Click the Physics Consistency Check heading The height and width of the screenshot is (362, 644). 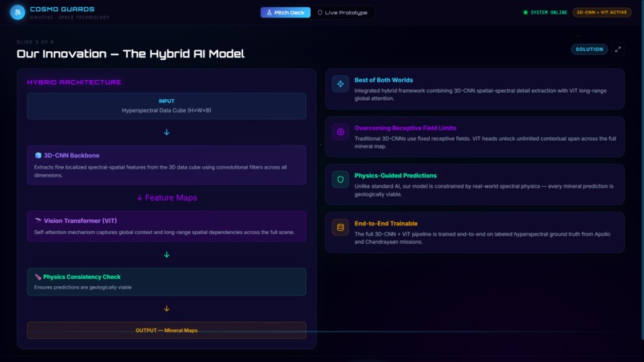(81, 277)
